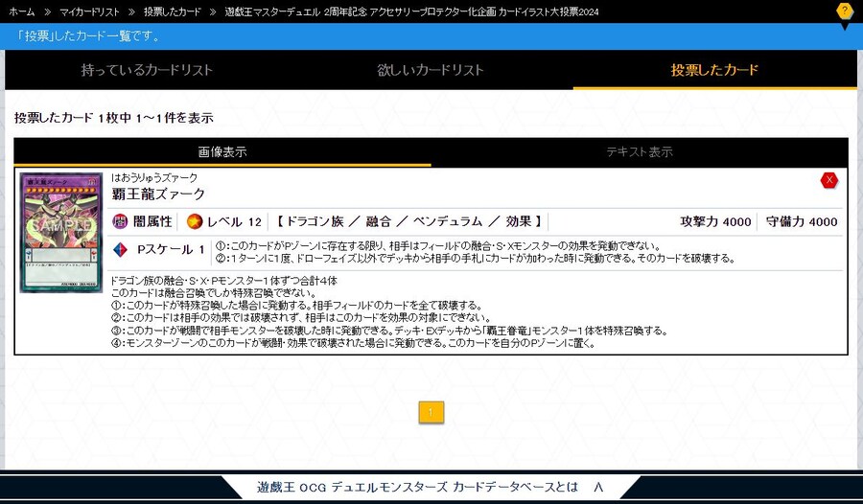Click the level star icon

pyautogui.click(x=195, y=221)
